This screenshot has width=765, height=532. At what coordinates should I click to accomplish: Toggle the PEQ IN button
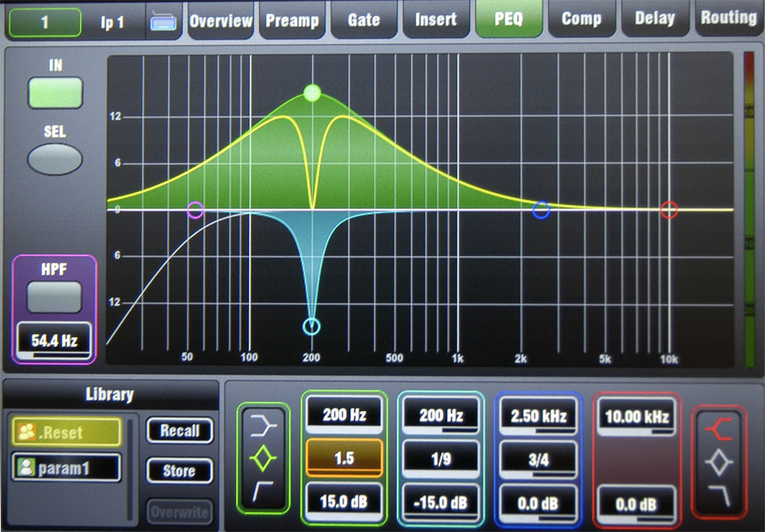pyautogui.click(x=54, y=93)
